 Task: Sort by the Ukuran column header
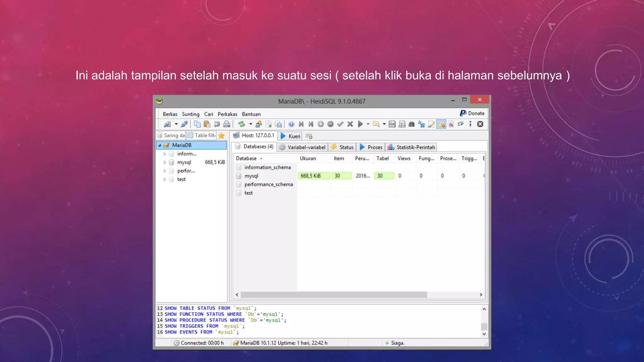click(x=314, y=158)
